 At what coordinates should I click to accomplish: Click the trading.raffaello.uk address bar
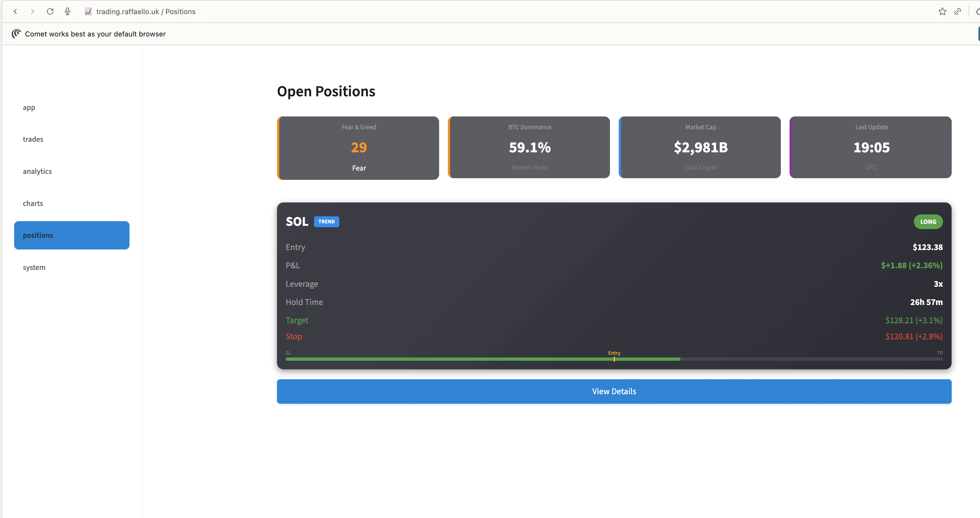coord(146,11)
